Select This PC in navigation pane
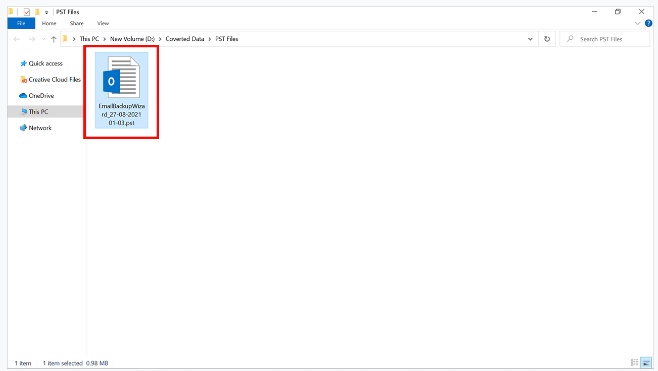 pos(34,112)
